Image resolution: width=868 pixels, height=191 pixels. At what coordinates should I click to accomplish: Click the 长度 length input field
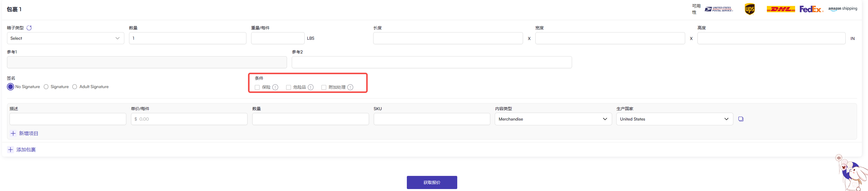coord(448,38)
